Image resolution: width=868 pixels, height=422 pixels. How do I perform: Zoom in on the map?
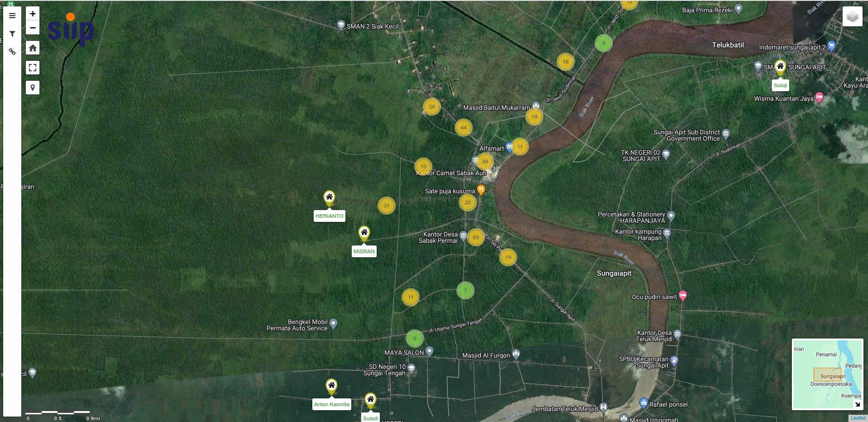click(x=33, y=14)
